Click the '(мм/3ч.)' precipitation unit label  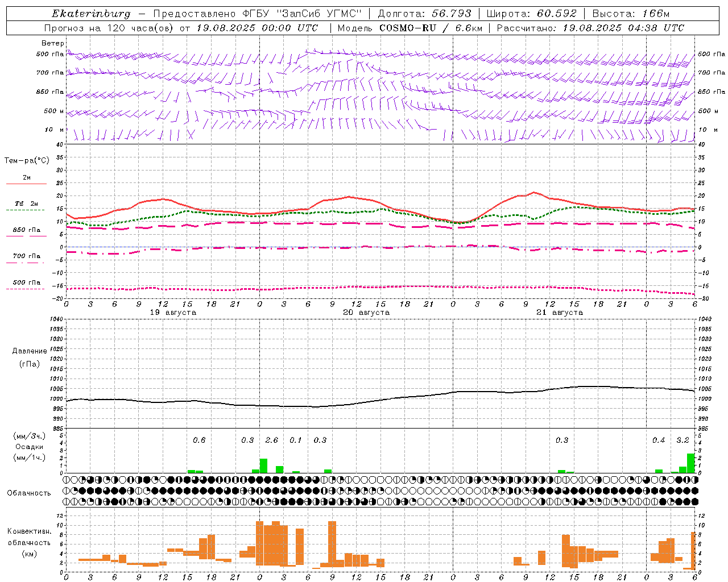click(x=30, y=436)
